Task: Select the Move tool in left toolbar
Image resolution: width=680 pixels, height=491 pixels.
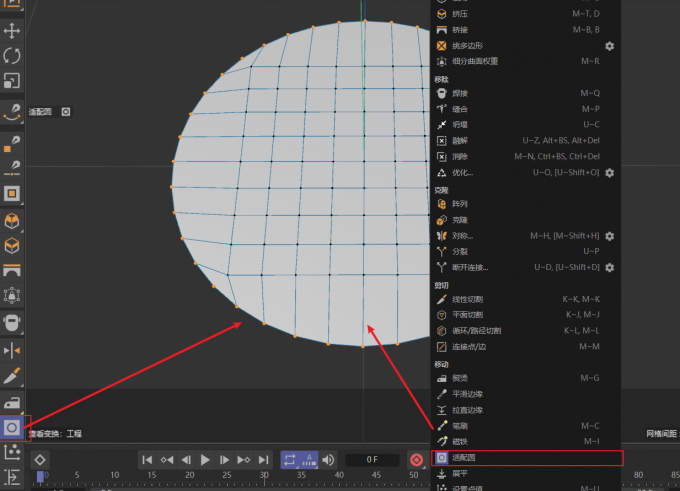Action: pyautogui.click(x=12, y=31)
